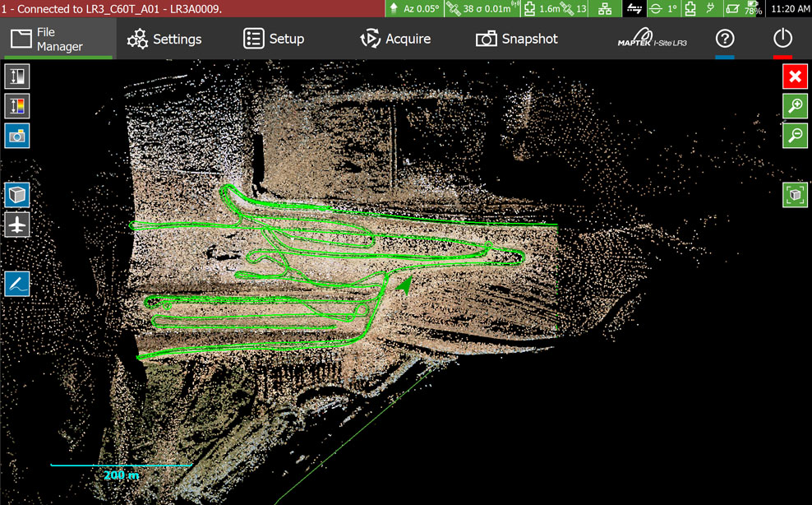812x505 pixels.
Task: Open the Settings menu
Action: click(x=164, y=39)
